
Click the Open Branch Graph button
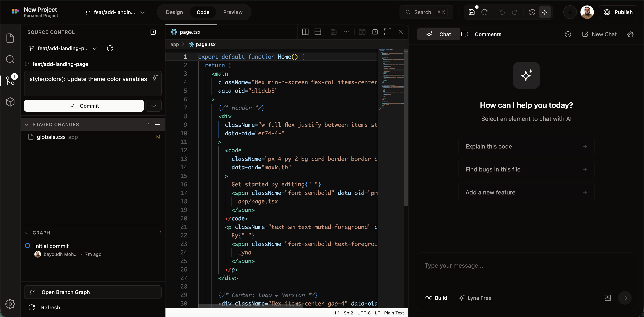click(x=92, y=292)
